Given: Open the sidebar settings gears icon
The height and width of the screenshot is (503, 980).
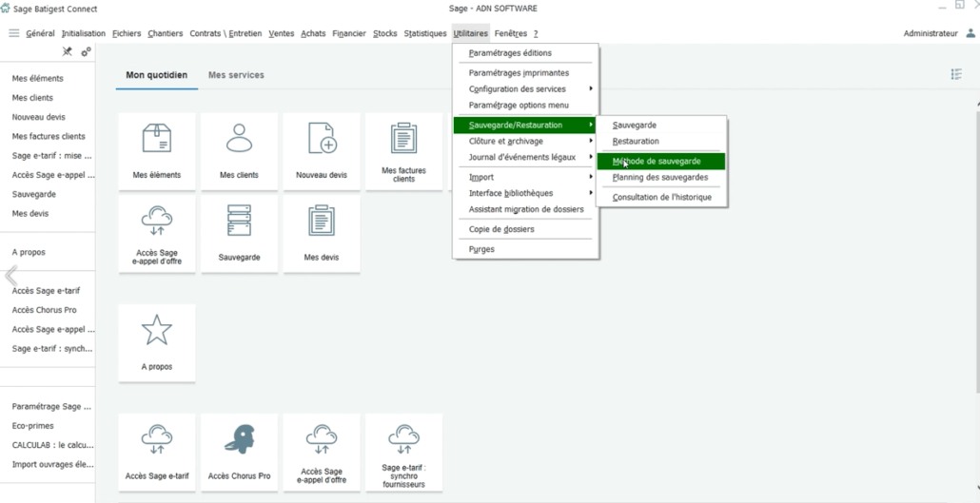Looking at the screenshot, I should click(x=87, y=52).
